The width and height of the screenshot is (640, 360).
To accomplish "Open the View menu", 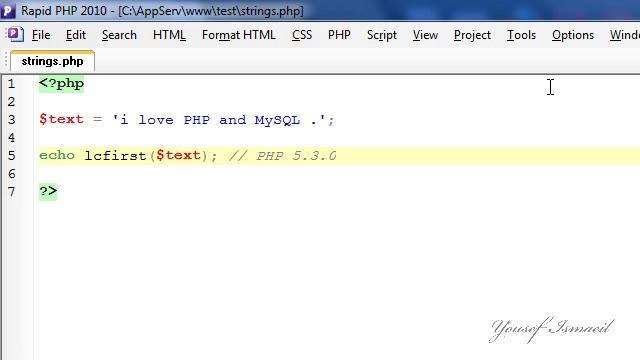I will (x=425, y=35).
